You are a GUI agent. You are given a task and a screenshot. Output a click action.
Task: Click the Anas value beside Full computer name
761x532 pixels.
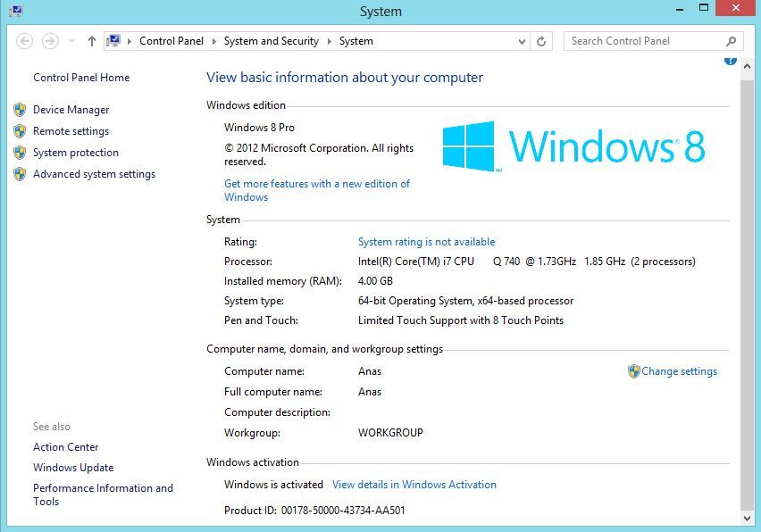pyautogui.click(x=370, y=392)
